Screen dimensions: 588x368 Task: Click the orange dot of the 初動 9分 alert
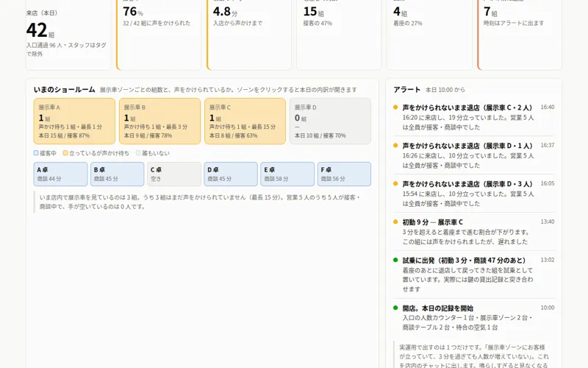point(395,222)
